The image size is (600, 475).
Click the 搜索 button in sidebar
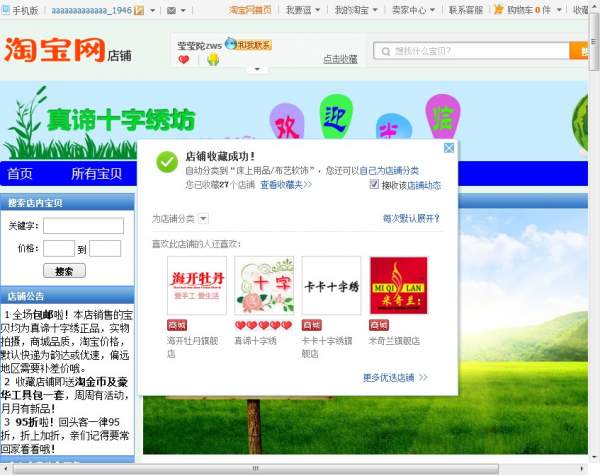click(64, 271)
